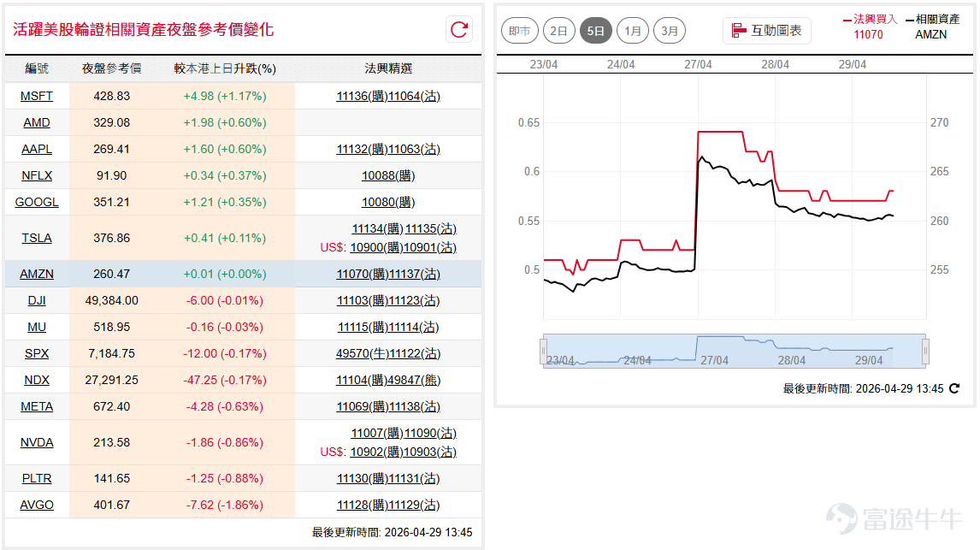Open the AAPL ticker link
Image resolution: width=980 pixels, height=550 pixels.
tap(37, 149)
